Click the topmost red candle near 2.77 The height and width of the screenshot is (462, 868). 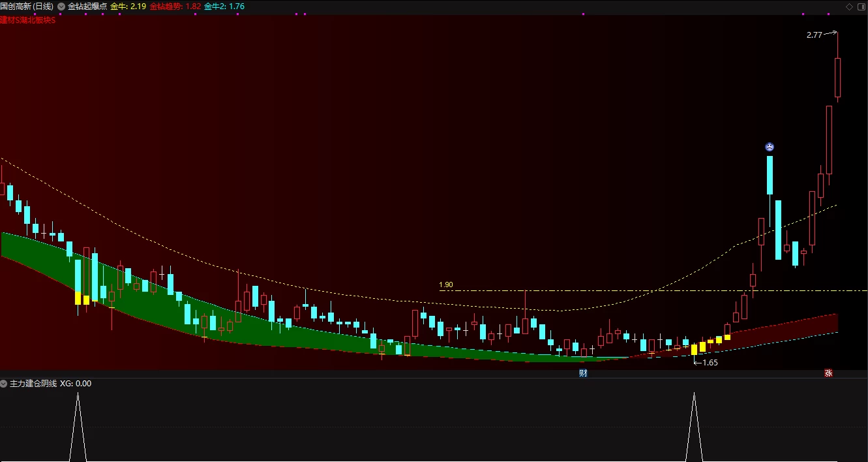click(838, 78)
